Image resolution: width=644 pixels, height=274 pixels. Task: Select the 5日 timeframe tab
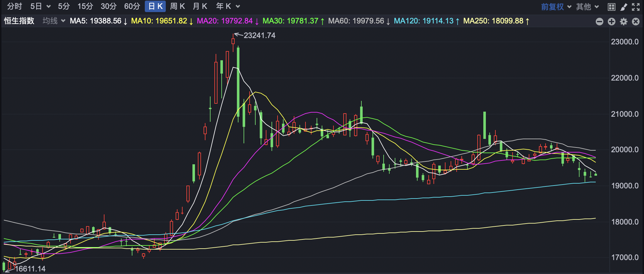pos(36,6)
